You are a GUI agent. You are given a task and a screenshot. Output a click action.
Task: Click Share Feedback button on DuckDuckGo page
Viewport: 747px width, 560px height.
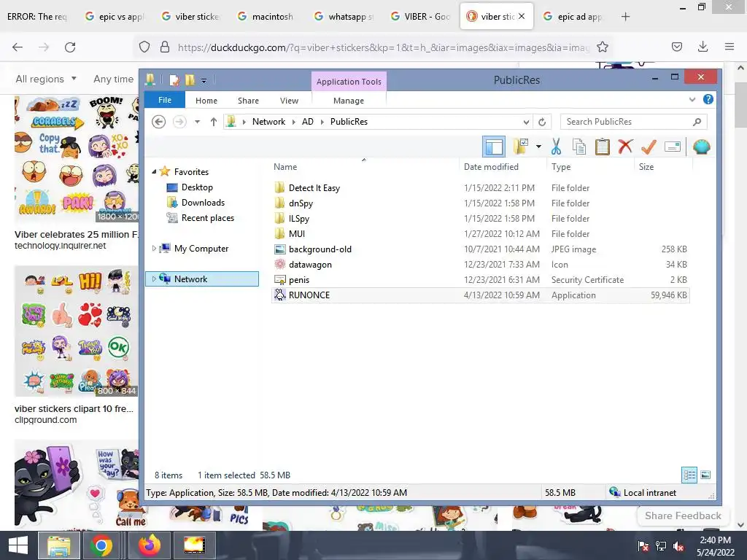click(683, 516)
